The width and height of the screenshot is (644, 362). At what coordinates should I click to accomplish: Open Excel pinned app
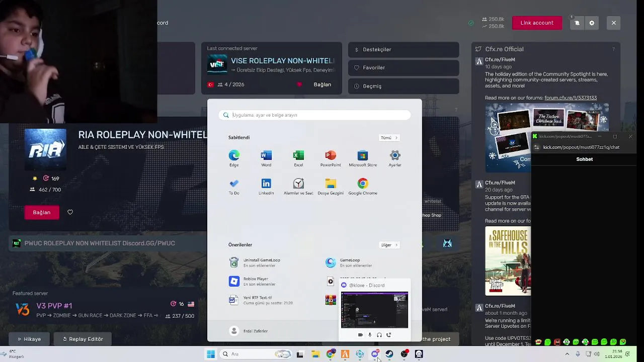298,158
